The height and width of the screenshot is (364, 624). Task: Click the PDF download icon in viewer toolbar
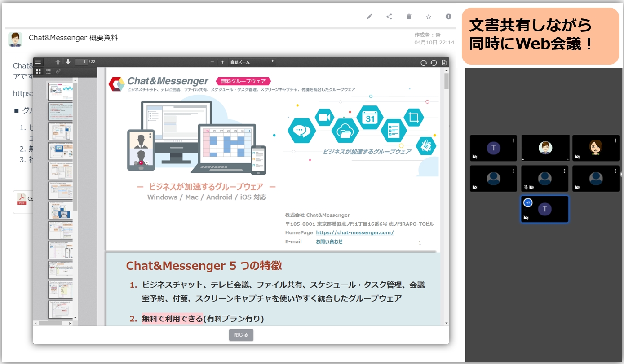click(x=444, y=62)
